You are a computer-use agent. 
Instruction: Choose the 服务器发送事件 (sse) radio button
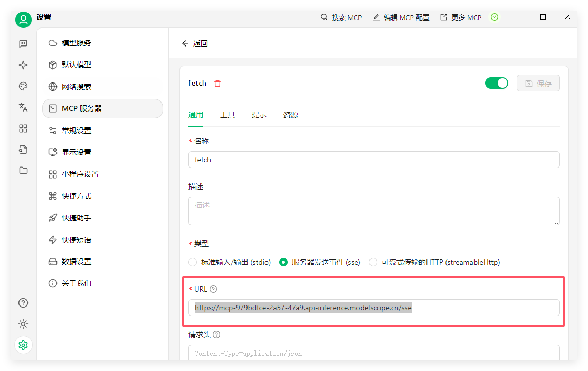click(283, 262)
